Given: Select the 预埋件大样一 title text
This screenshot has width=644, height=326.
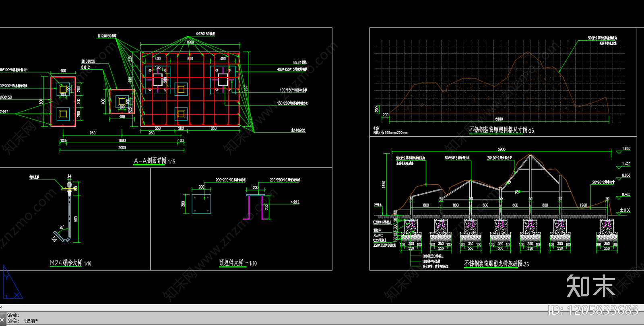Looking at the screenshot, I should tap(233, 263).
